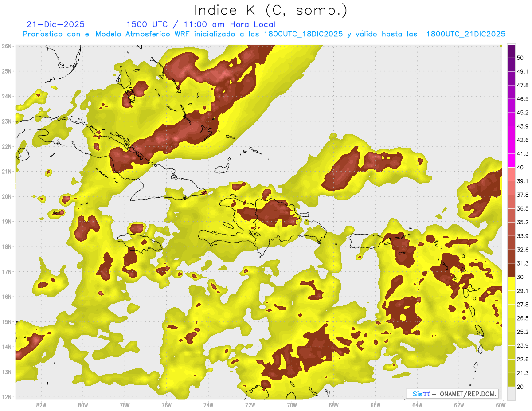Image resolution: width=532 pixels, height=411 pixels.
Task: Click the '18N' latitude axis label
Action: click(7, 247)
